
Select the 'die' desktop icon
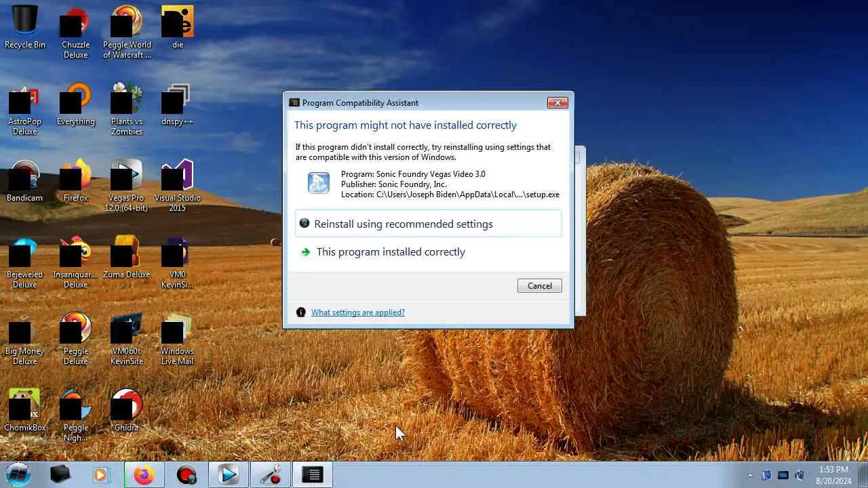coord(178,28)
